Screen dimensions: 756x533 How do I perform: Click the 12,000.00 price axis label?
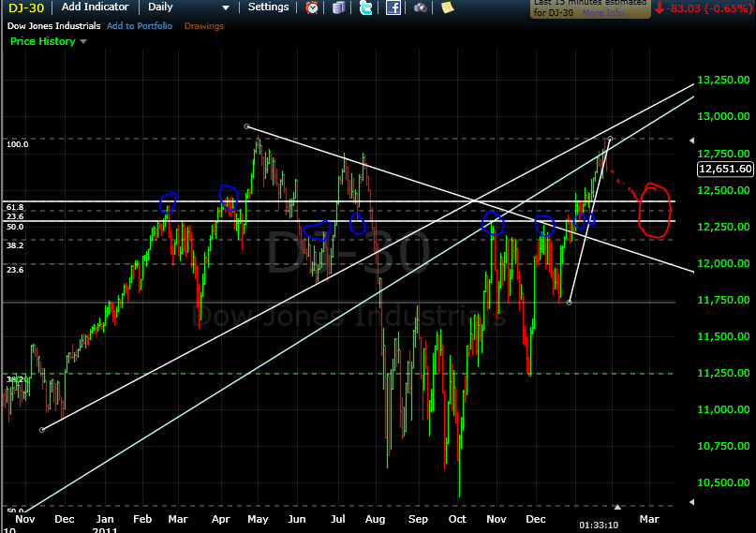pyautogui.click(x=723, y=263)
